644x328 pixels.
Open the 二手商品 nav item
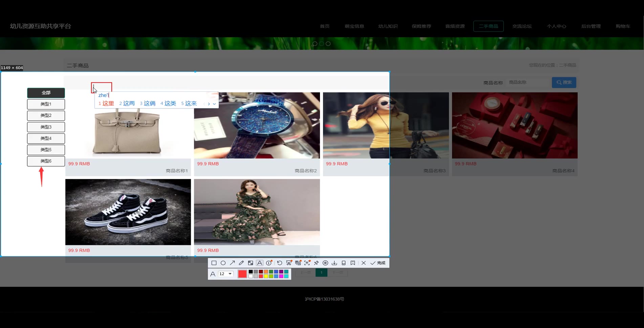488,26
